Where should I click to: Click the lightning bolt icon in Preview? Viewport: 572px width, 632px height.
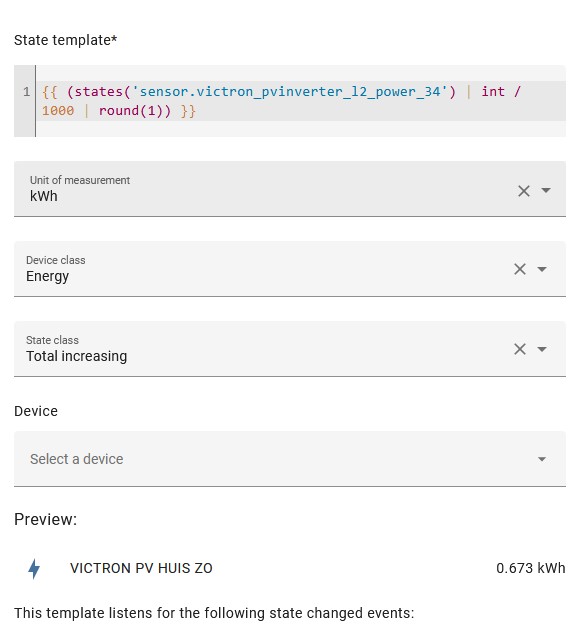click(34, 569)
